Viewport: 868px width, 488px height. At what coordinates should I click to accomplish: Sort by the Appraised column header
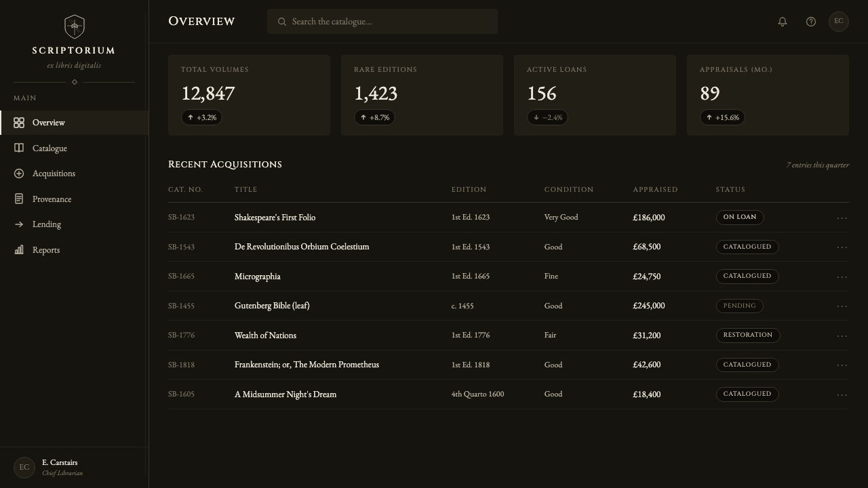655,189
